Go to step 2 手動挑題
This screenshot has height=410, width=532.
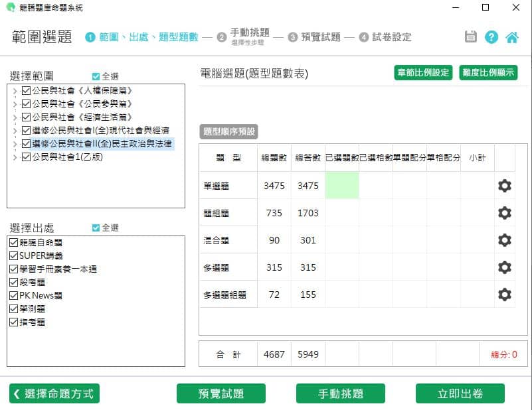click(x=244, y=36)
